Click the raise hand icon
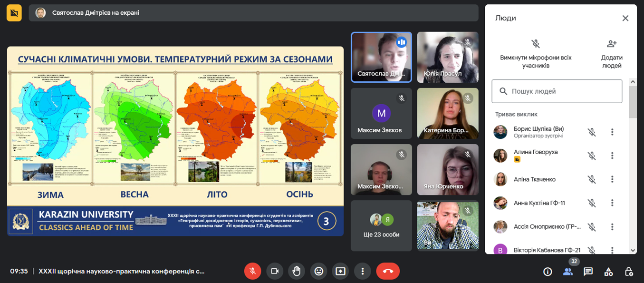This screenshot has height=283, width=644. pyautogui.click(x=297, y=271)
